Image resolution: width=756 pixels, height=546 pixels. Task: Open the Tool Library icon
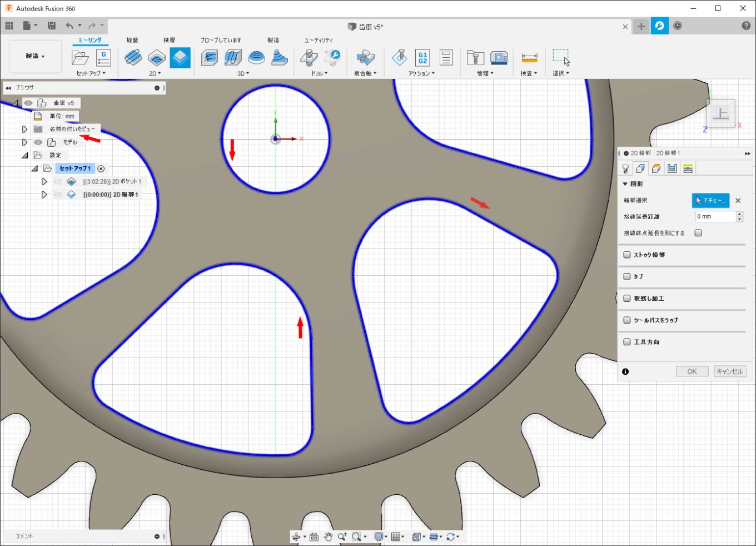click(x=475, y=58)
